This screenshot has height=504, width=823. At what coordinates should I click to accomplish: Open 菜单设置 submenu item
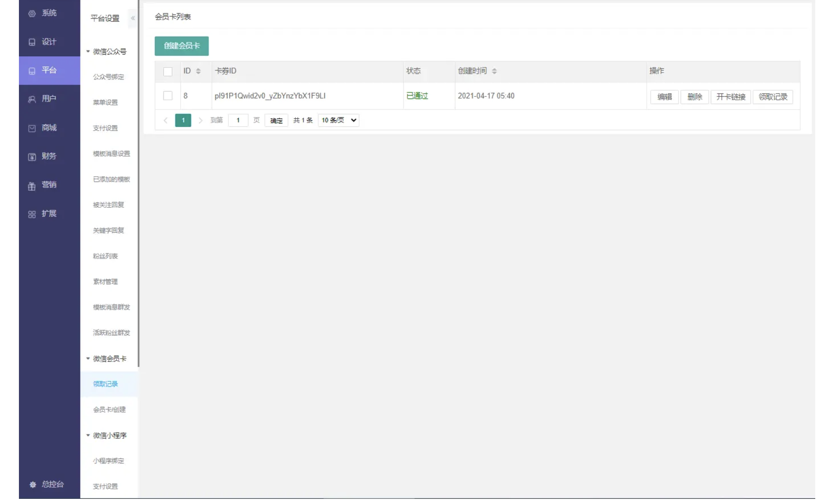point(105,102)
